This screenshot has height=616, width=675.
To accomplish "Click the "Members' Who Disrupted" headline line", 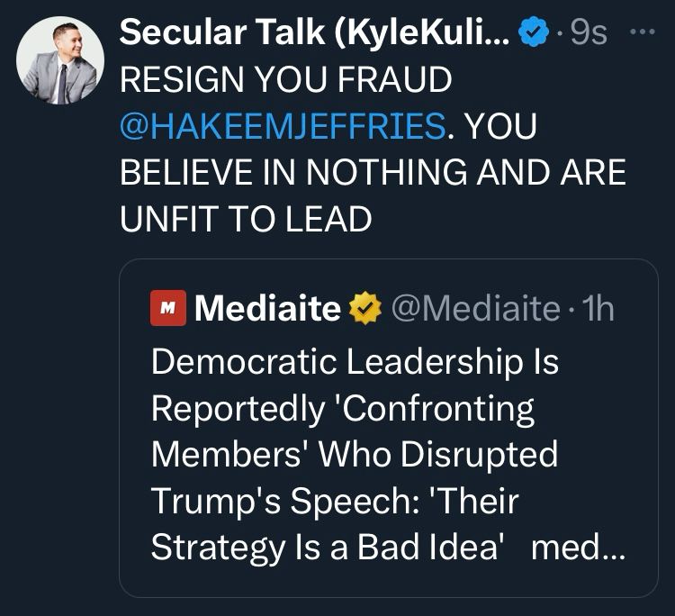I will tap(354, 455).
